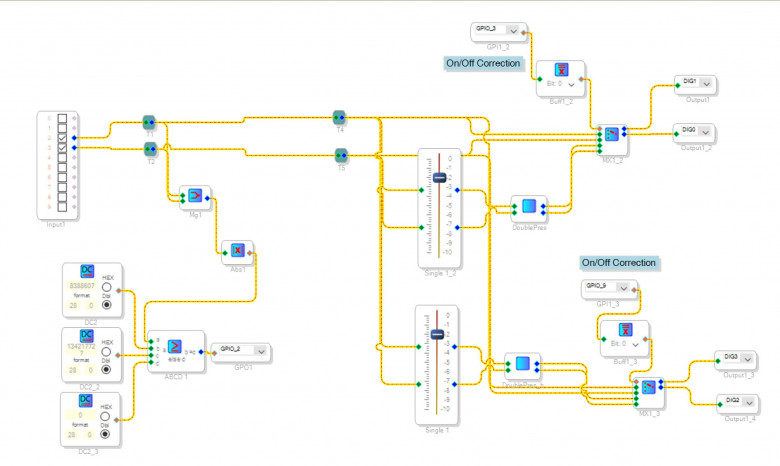This screenshot has width=780, height=466.
Task: Click the ABCD 1 block label
Action: click(176, 376)
